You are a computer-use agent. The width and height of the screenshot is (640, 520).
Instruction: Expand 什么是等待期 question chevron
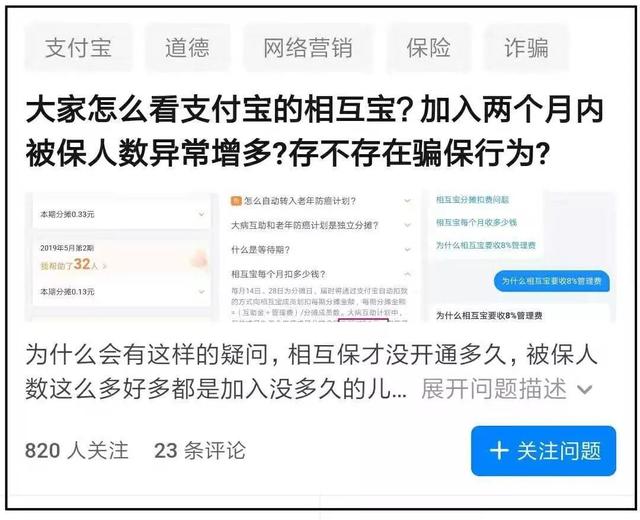point(407,249)
